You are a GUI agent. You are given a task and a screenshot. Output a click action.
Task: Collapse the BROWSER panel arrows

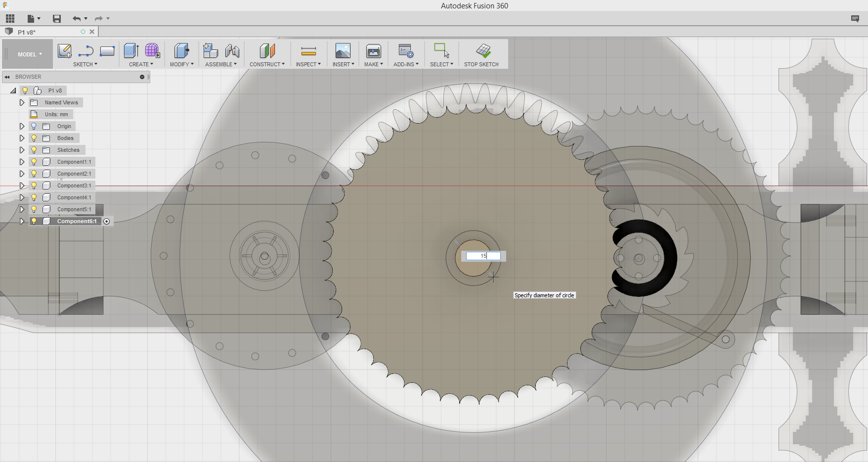tap(7, 77)
